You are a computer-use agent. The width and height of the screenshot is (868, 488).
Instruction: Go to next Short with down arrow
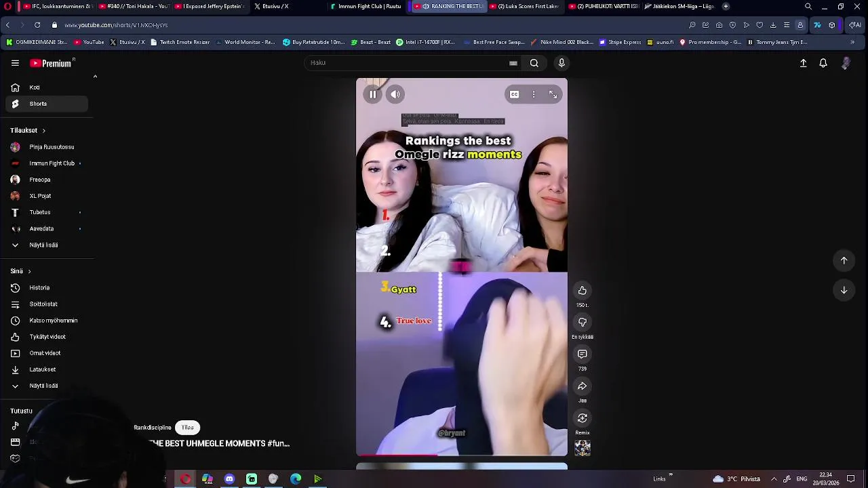pyautogui.click(x=844, y=290)
